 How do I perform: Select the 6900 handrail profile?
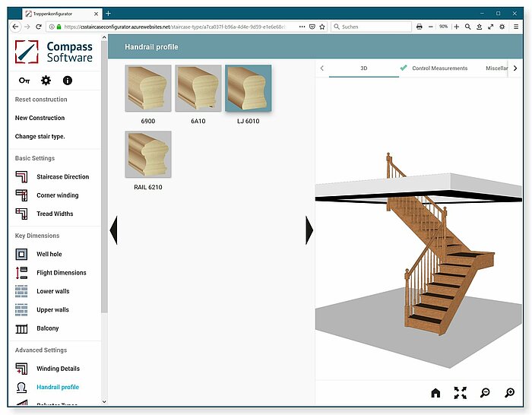click(147, 88)
